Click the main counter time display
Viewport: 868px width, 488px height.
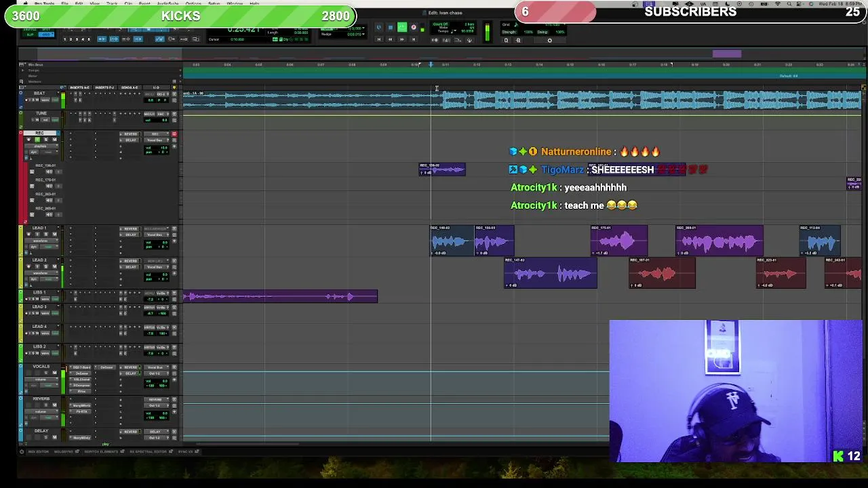(243, 29)
